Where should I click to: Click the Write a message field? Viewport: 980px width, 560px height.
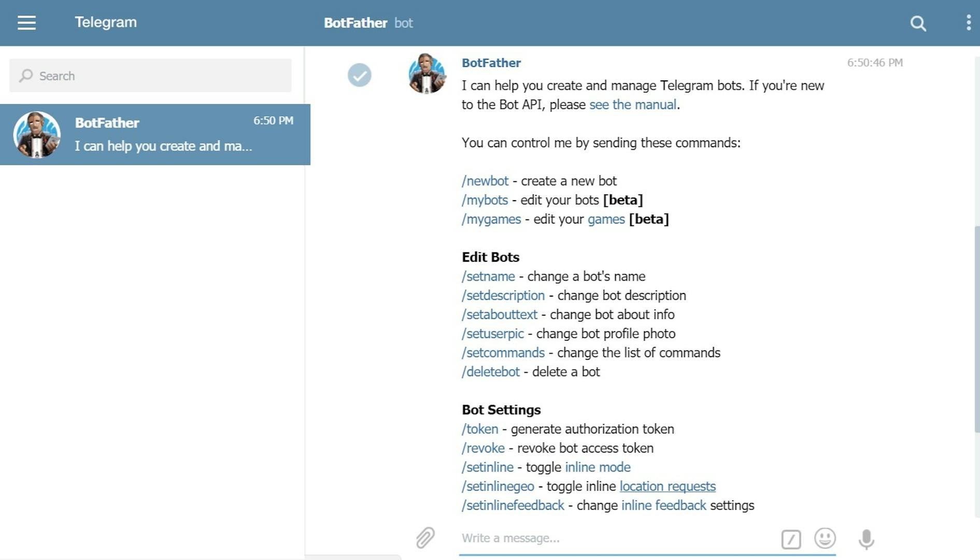tap(617, 538)
